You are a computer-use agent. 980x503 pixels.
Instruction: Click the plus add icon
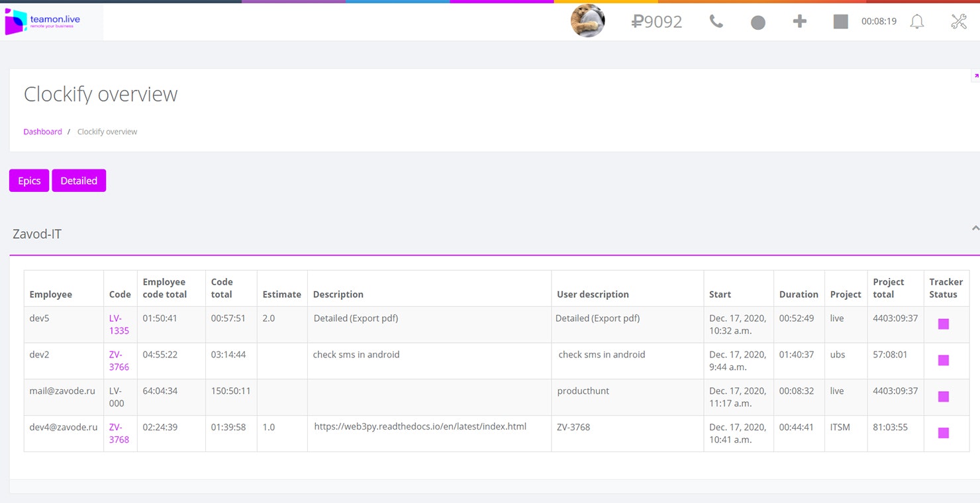pyautogui.click(x=800, y=22)
